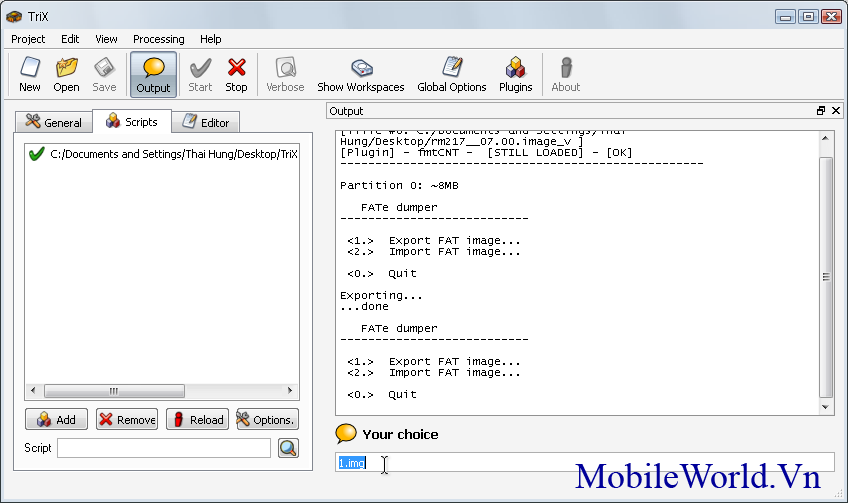This screenshot has width=848, height=503.
Task: Open the Project menu
Action: click(x=28, y=39)
